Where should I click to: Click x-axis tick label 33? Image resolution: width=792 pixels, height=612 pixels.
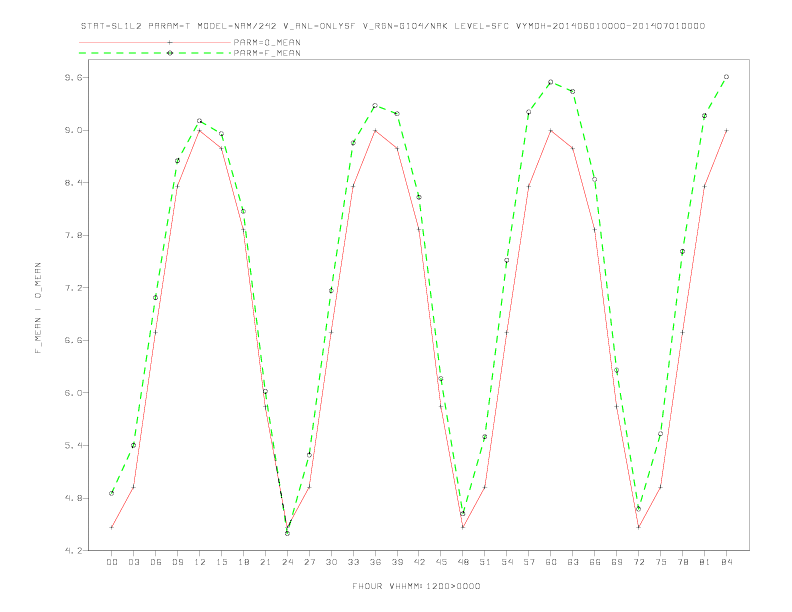[x=353, y=562]
